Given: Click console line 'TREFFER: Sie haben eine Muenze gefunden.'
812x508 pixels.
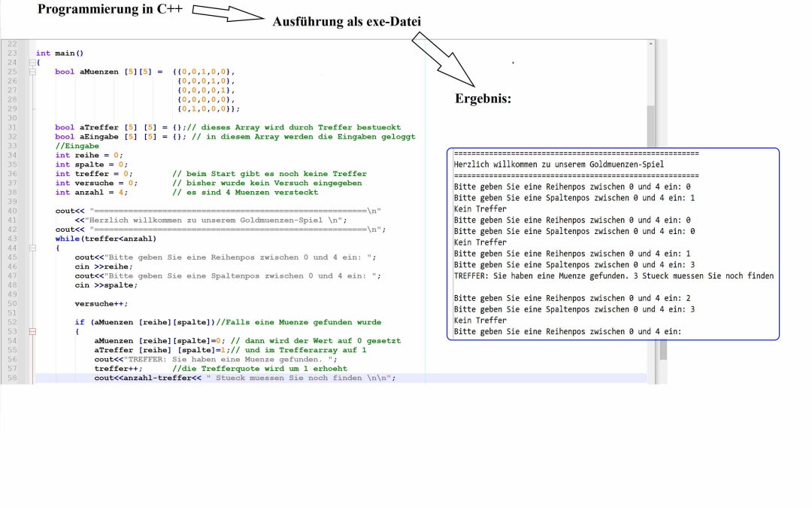Looking at the screenshot, I should pos(541,275).
